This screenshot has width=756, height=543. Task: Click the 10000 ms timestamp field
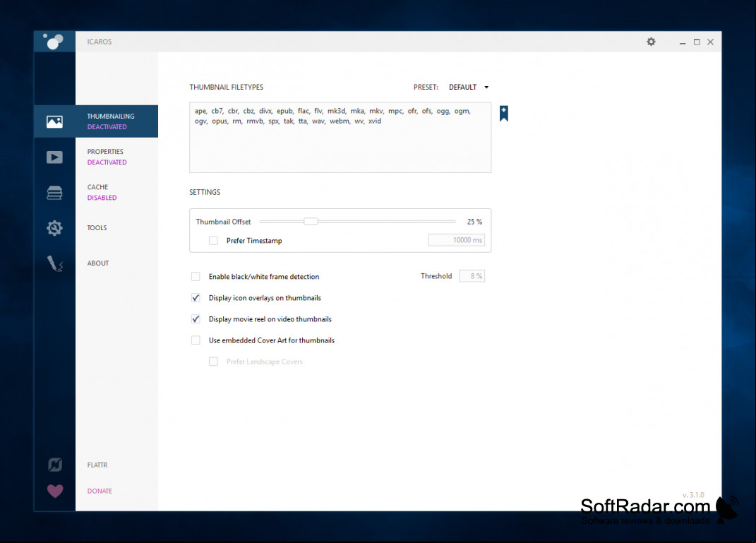click(x=457, y=240)
